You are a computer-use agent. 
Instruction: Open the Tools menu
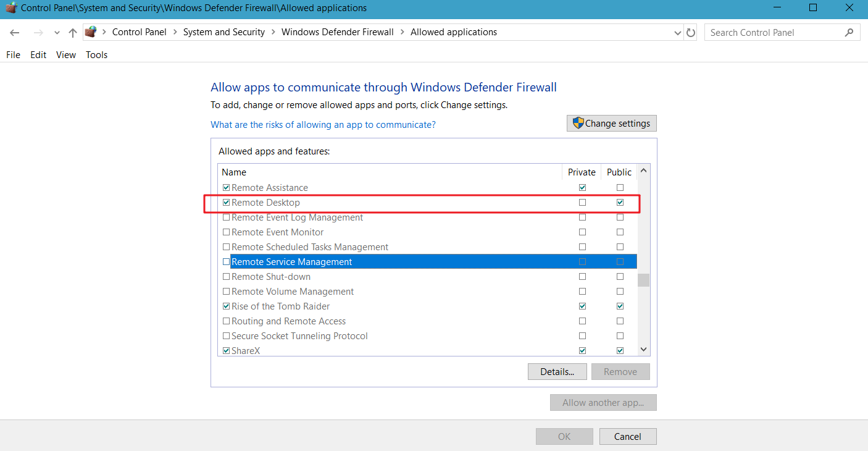(96, 55)
